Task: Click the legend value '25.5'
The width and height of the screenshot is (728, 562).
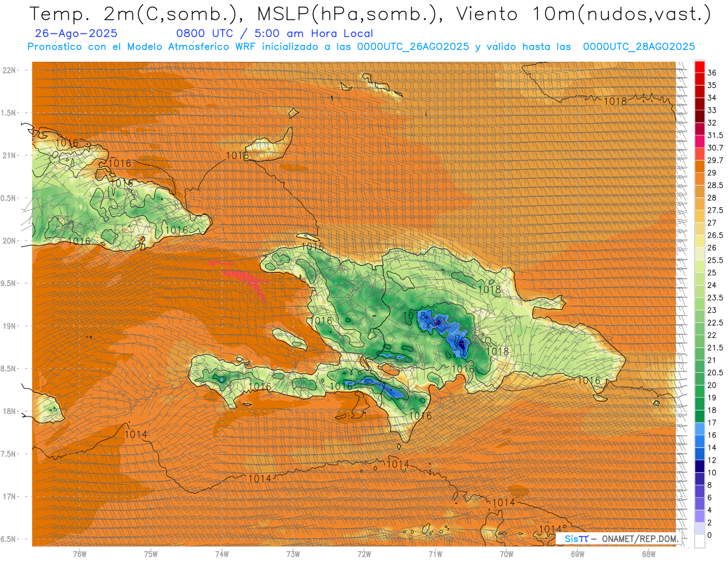Action: (715, 260)
